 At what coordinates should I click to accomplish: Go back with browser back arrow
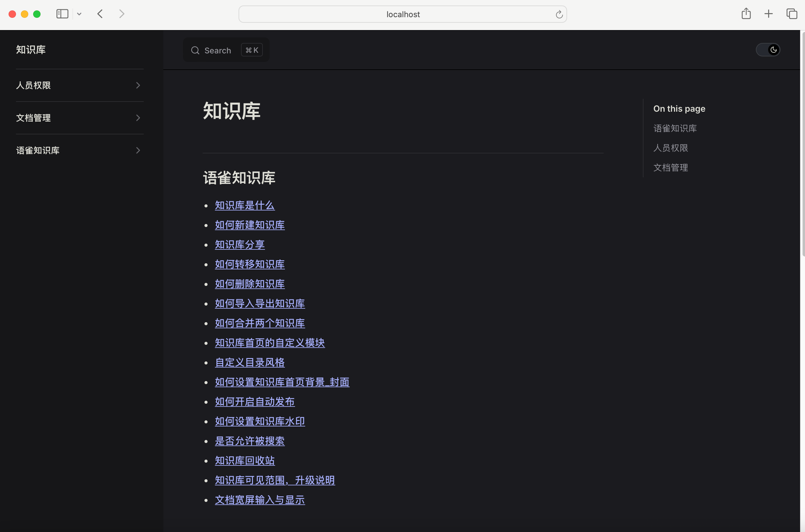coord(100,14)
